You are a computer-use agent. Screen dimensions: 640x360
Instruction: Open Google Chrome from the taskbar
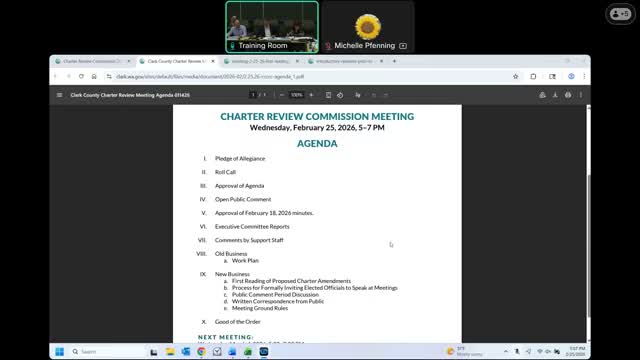tap(201, 351)
